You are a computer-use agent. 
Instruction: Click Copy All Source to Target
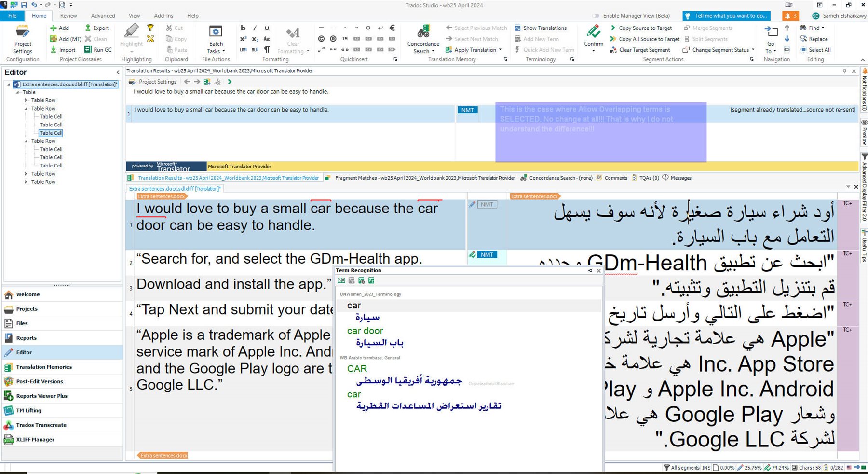click(x=645, y=39)
